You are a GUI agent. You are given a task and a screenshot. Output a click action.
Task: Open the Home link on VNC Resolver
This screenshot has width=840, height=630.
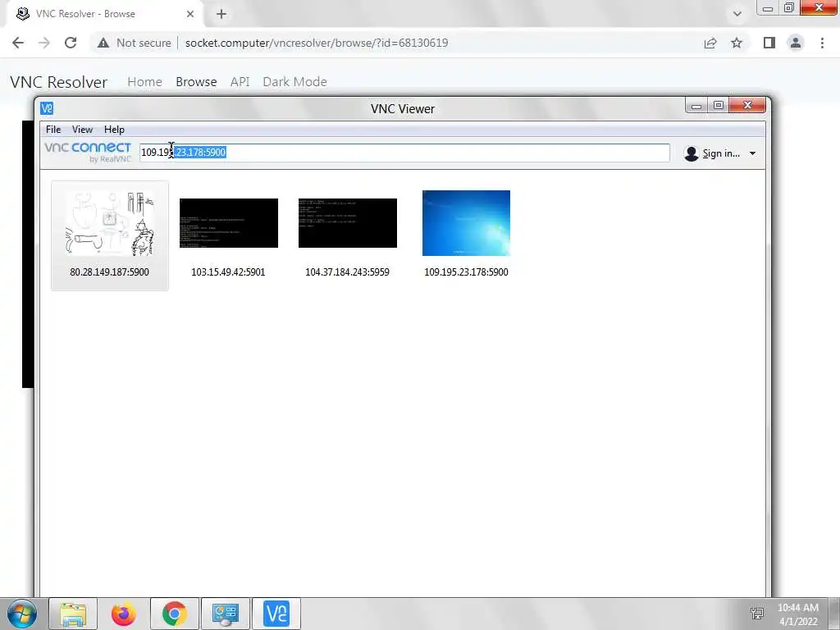(144, 82)
